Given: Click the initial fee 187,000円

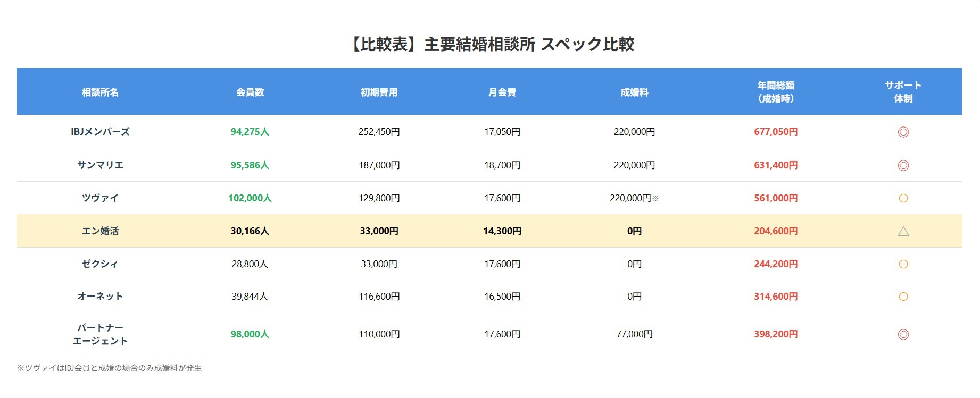Looking at the screenshot, I should 379,165.
